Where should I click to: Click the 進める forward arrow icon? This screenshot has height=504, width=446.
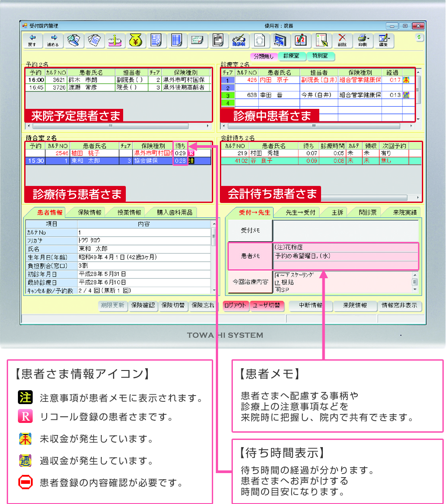[53, 40]
